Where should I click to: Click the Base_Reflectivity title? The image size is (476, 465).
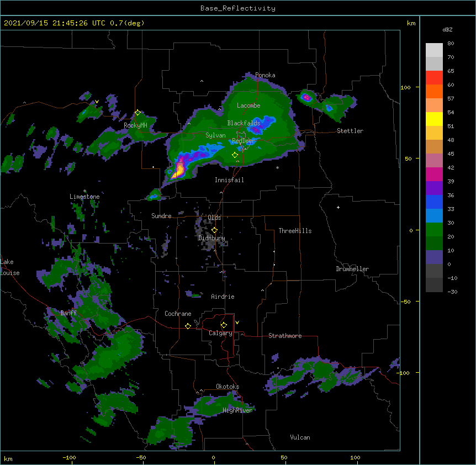(238, 8)
